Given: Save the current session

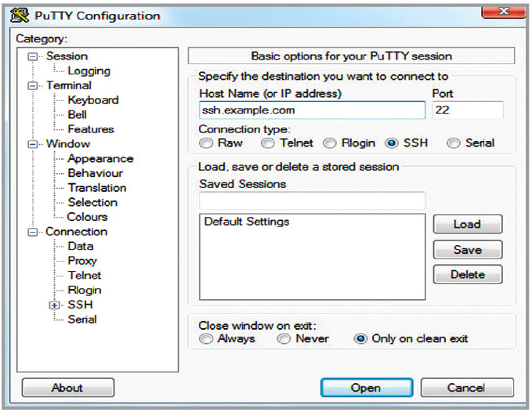Looking at the screenshot, I should point(468,250).
